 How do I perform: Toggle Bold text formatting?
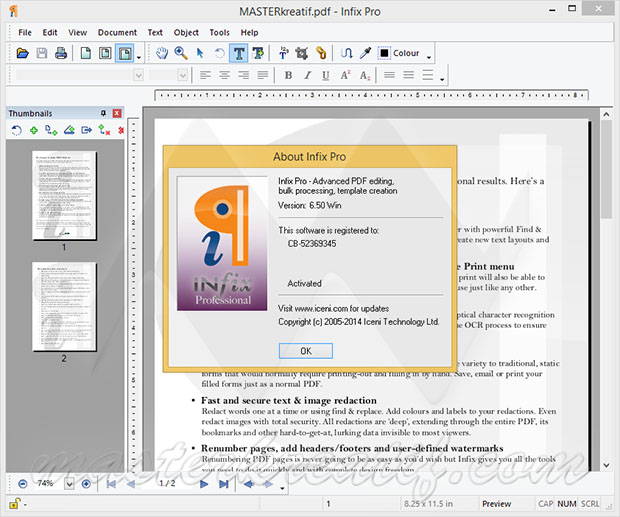tap(289, 75)
